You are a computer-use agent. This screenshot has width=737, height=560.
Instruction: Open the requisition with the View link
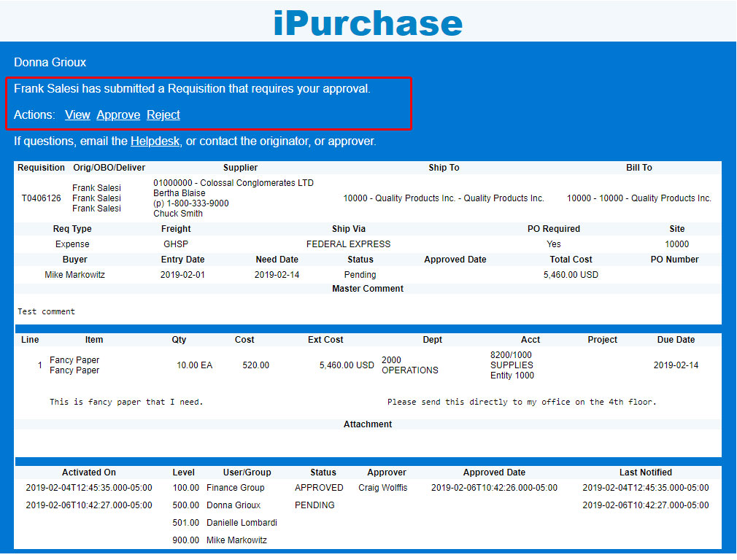tap(77, 114)
